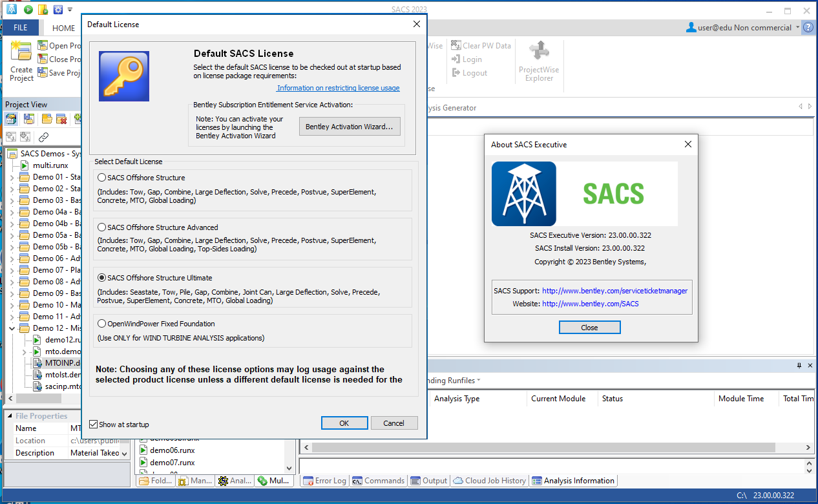Click OK in the Default License dialog
818x504 pixels.
tap(344, 423)
